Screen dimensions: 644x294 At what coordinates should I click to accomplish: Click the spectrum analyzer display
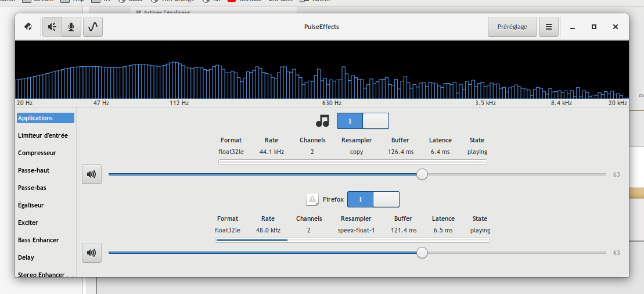point(322,70)
